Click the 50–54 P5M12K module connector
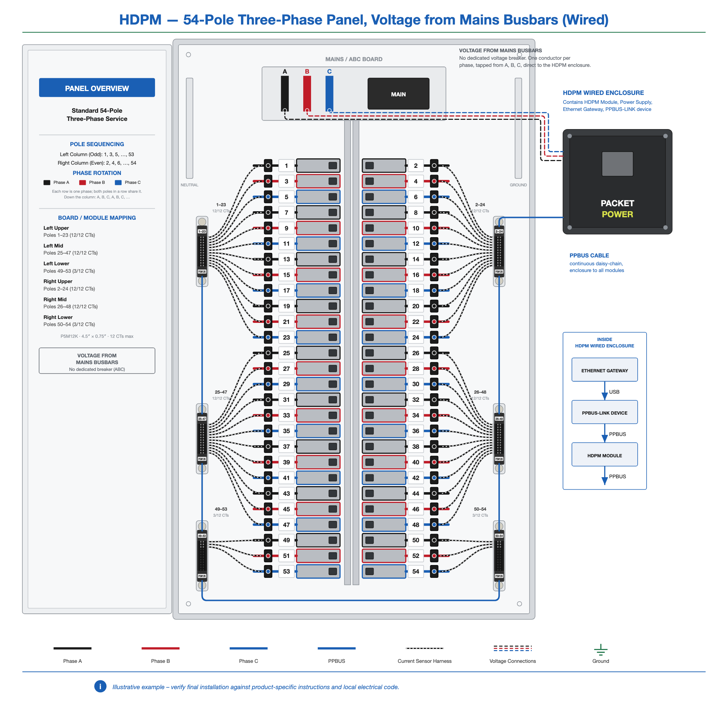This screenshot has width=728, height=703. (x=499, y=556)
